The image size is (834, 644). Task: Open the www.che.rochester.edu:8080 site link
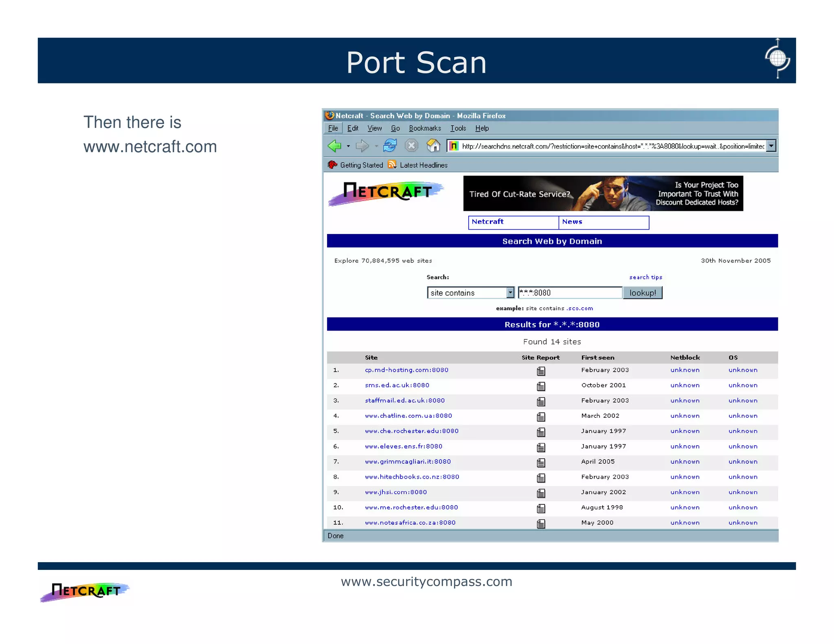coord(412,431)
